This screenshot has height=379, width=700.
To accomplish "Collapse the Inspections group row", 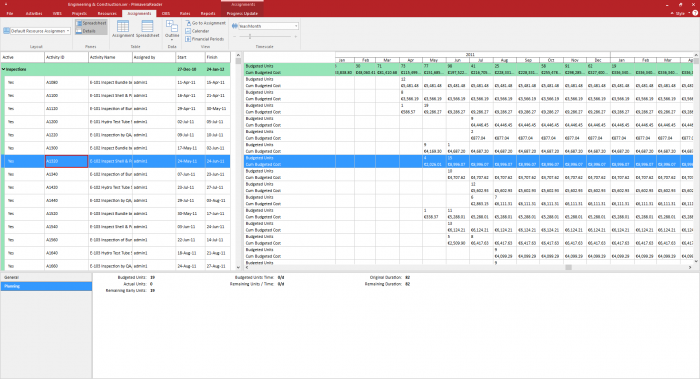I will click(x=4, y=69).
